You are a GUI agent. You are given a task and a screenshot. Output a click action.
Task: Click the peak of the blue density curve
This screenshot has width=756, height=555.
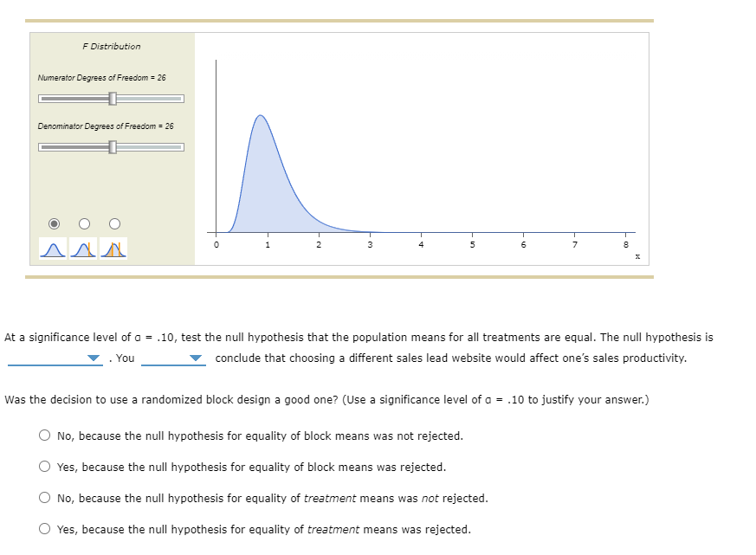[261, 117]
